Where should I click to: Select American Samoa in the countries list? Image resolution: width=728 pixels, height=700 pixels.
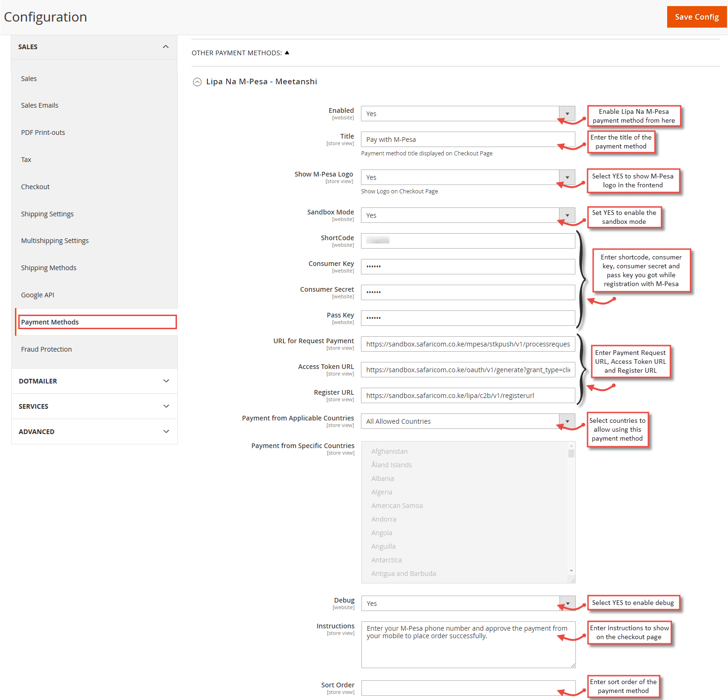pos(397,506)
